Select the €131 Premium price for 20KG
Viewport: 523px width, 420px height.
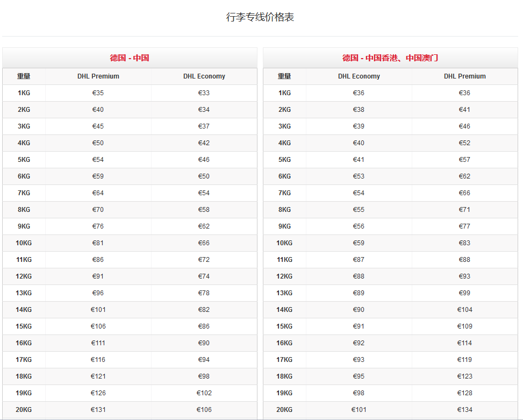click(98, 410)
